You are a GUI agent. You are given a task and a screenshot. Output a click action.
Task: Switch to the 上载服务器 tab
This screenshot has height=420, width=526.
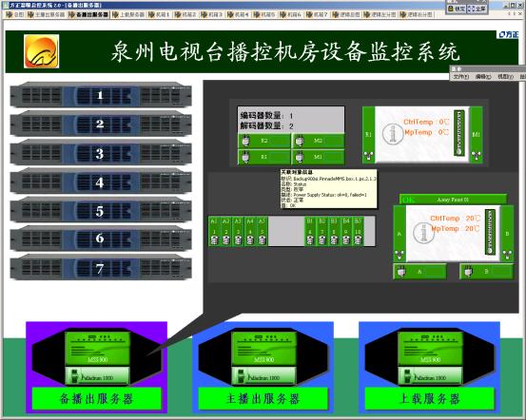128,14
